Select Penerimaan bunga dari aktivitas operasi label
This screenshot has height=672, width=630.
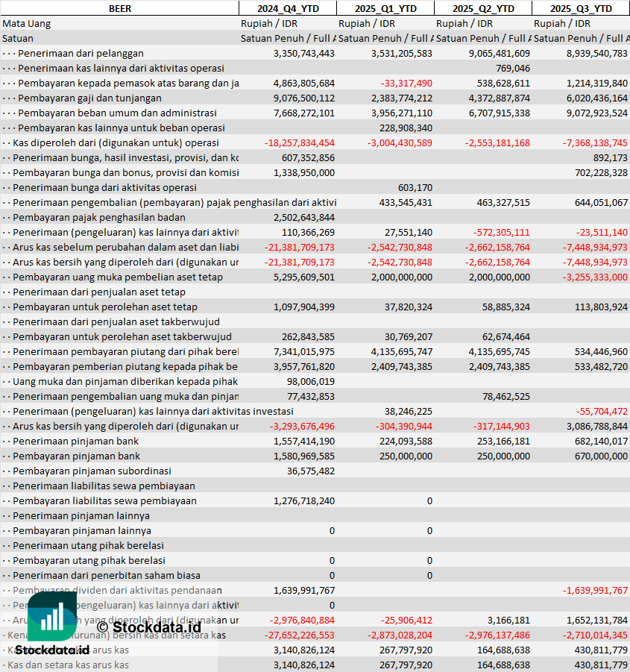click(x=104, y=188)
